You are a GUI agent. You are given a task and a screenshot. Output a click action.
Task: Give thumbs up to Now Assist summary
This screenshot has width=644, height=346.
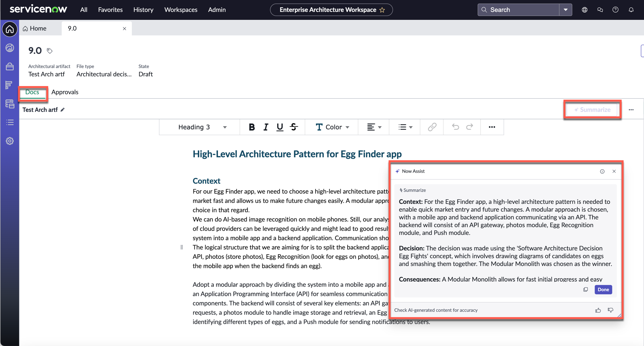pyautogui.click(x=598, y=310)
